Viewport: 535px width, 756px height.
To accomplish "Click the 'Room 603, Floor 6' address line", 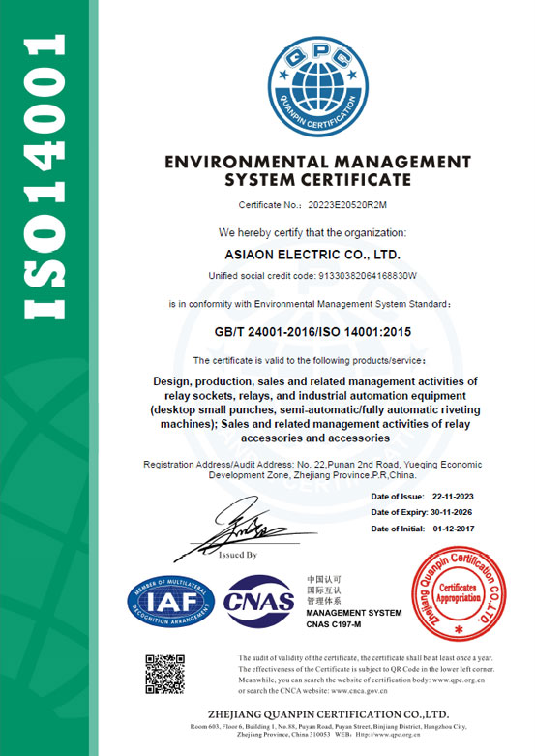I will point(328,727).
